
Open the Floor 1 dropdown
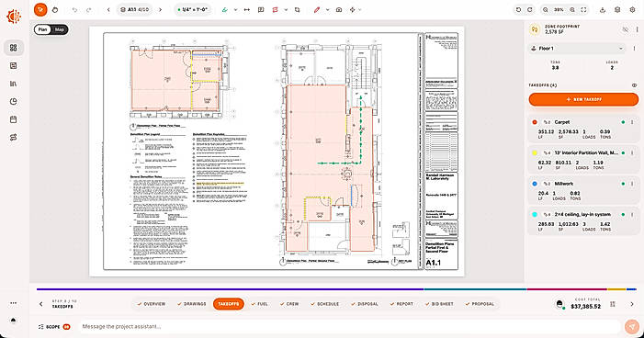coord(577,49)
